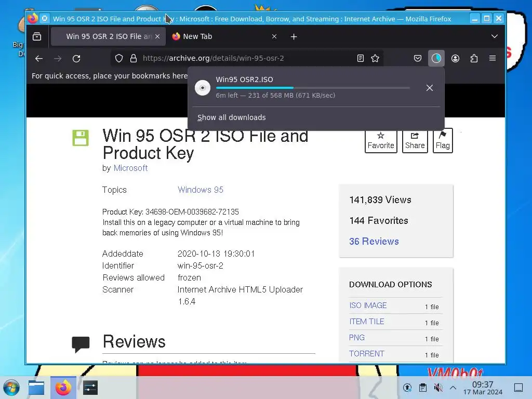532x399 pixels.
Task: Open the clipboard tray icon
Action: point(423,388)
